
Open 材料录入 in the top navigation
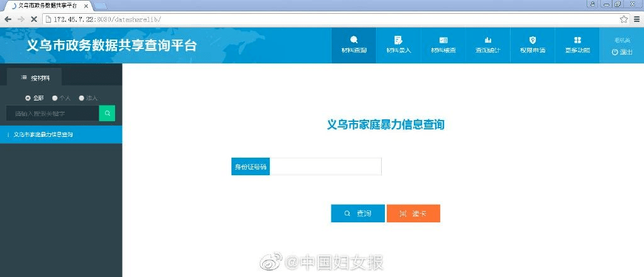398,45
